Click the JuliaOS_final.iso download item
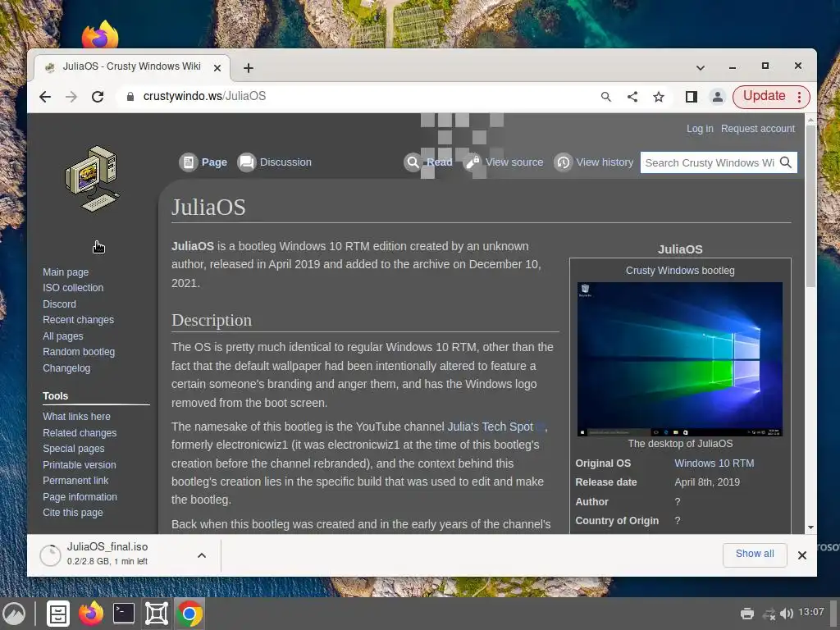The image size is (840, 630). tap(107, 554)
